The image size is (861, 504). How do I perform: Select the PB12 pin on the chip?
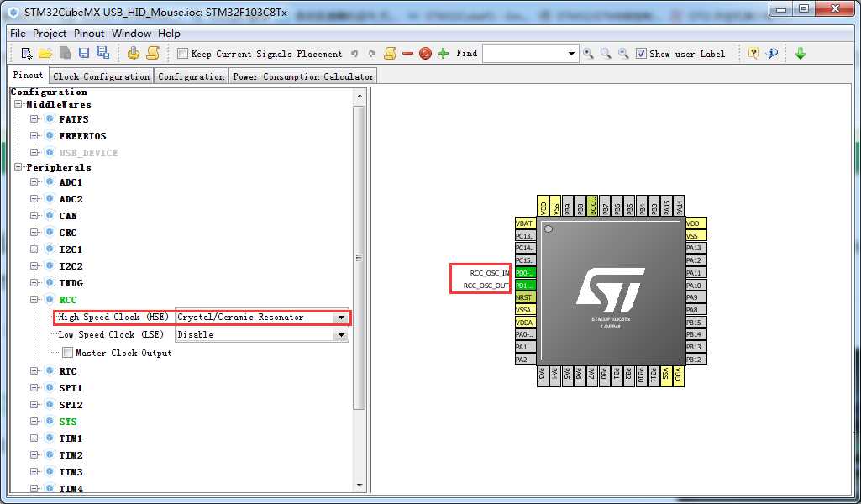696,360
